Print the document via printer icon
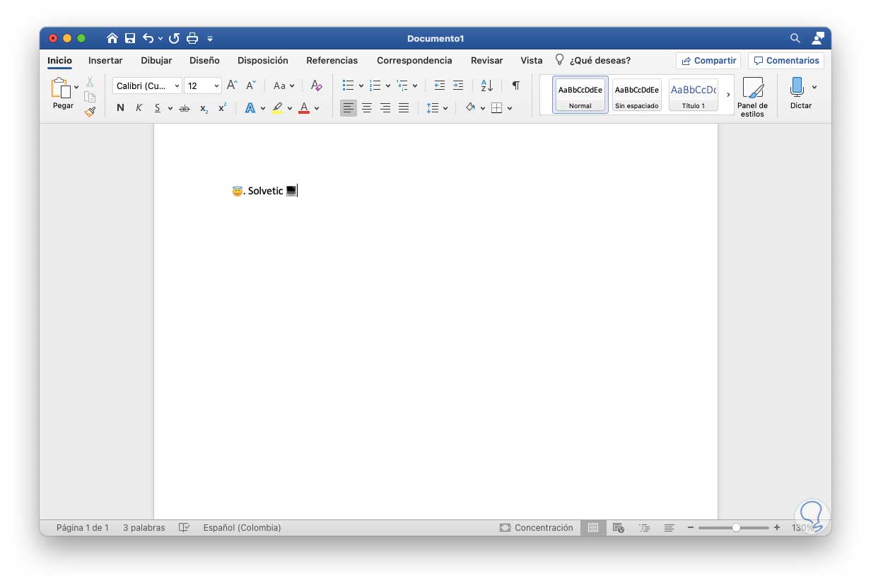 [x=192, y=38]
